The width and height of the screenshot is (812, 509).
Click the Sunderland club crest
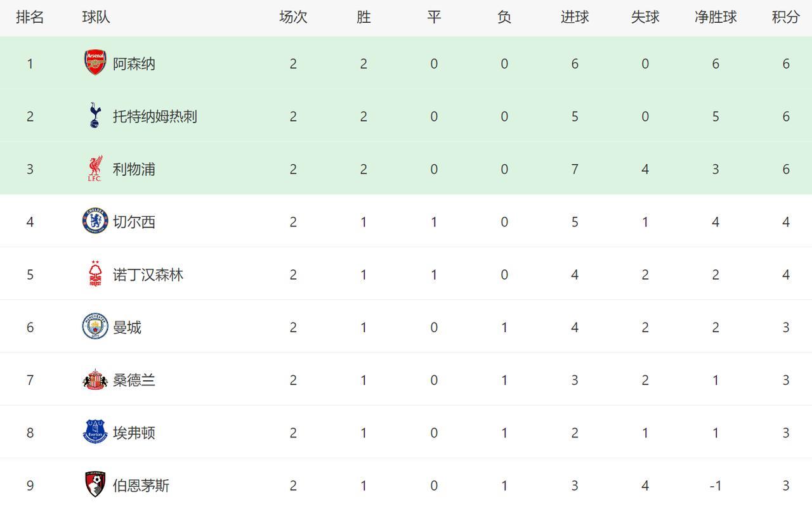pos(95,380)
